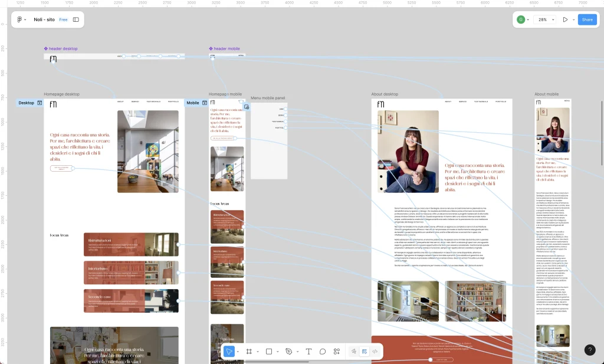Select the Rectangle shape tool

pyautogui.click(x=269, y=352)
